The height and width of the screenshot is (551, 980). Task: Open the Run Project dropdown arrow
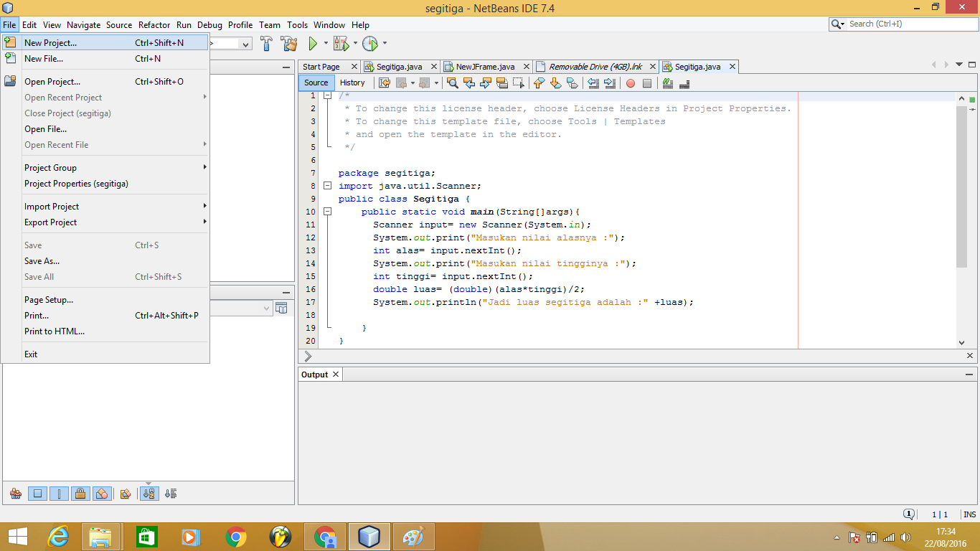[326, 44]
